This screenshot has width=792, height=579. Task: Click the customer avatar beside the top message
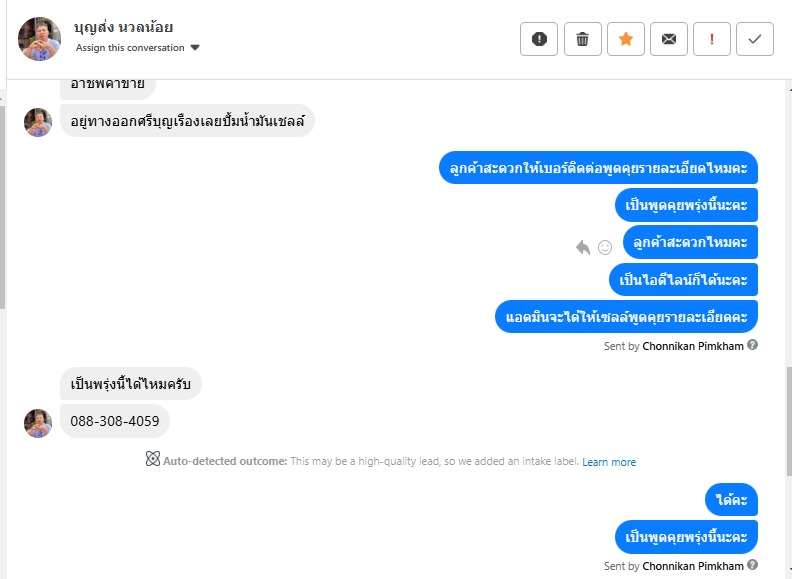[x=38, y=122]
